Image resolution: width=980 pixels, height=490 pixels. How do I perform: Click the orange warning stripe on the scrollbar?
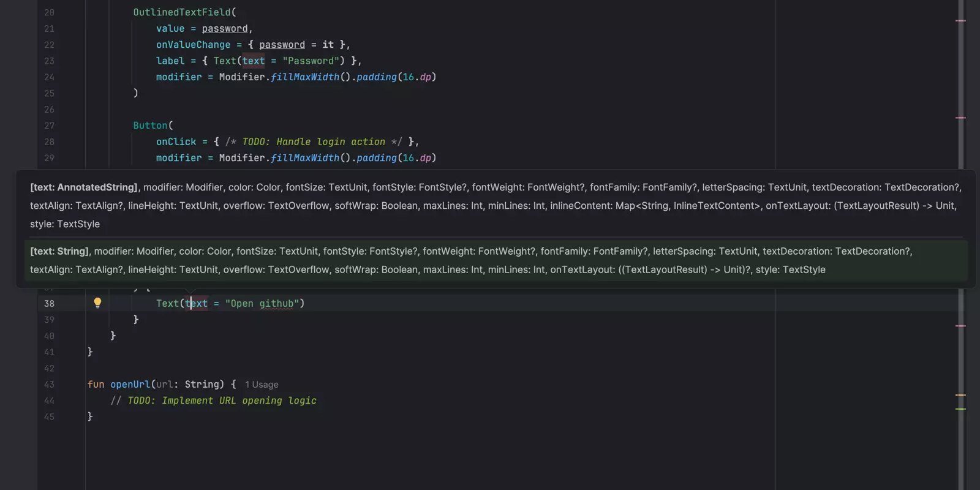[x=960, y=395]
